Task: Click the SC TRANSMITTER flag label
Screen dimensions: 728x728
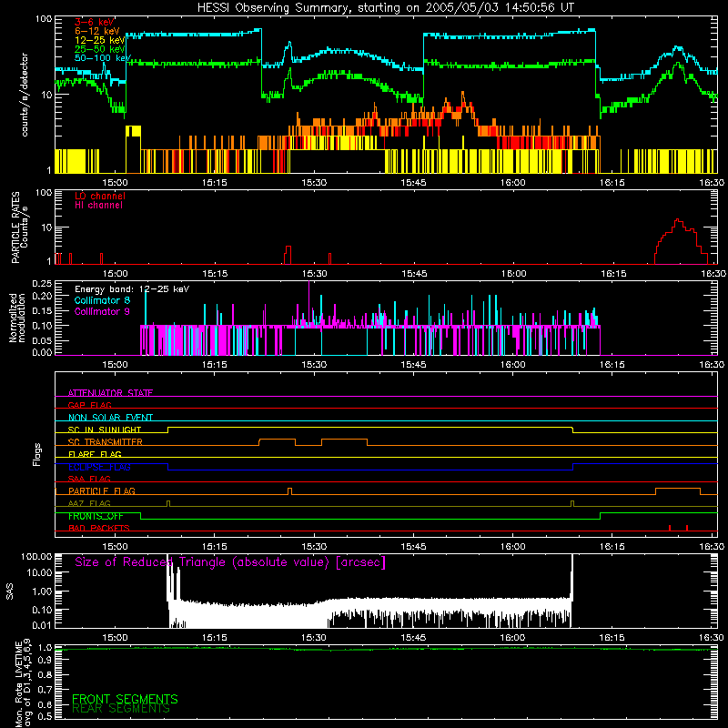Action: tap(106, 442)
